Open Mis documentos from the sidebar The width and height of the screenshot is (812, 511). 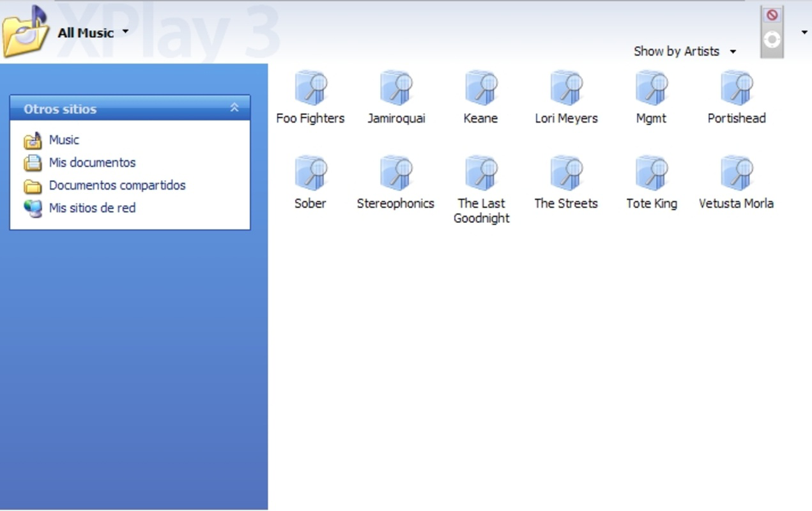coord(92,162)
